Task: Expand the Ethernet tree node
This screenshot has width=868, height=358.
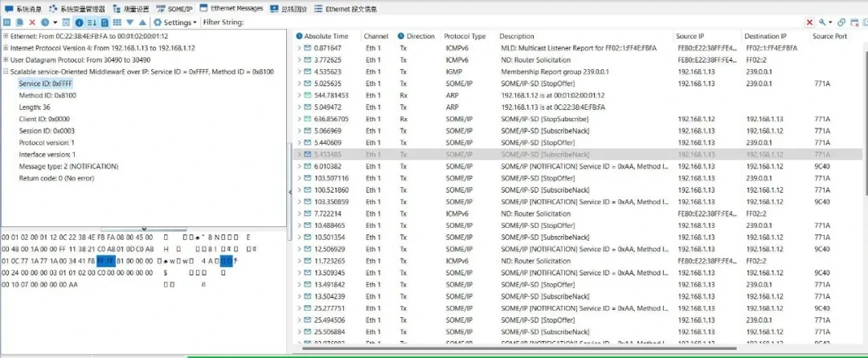Action: (6, 36)
